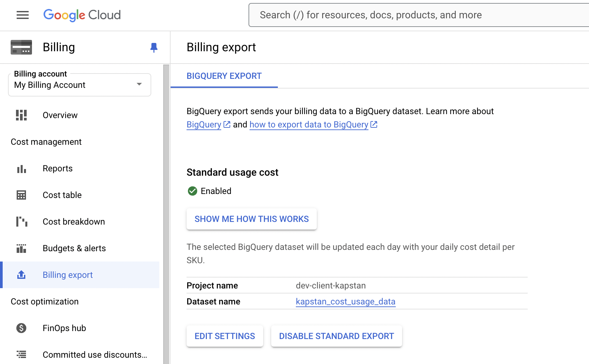Image resolution: width=589 pixels, height=364 pixels.
Task: Open the main navigation hamburger menu
Action: pyautogui.click(x=23, y=15)
